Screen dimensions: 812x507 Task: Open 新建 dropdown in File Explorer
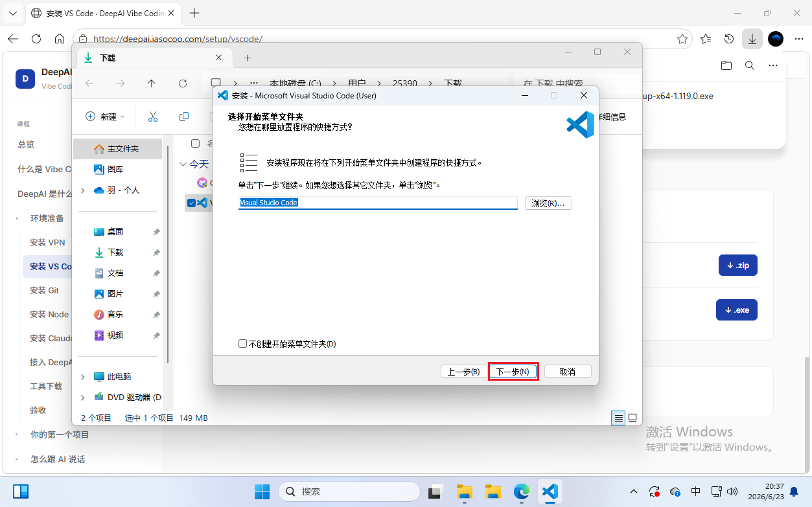(x=106, y=117)
